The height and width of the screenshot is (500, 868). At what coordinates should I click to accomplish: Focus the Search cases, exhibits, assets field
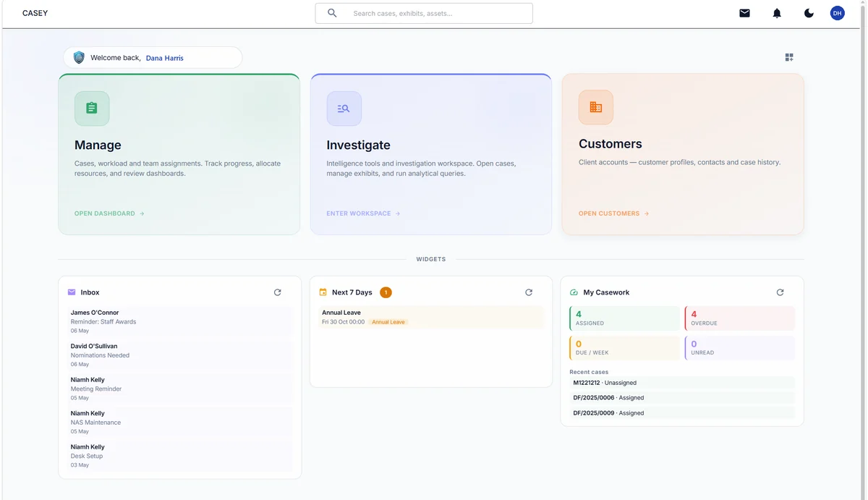(x=424, y=13)
